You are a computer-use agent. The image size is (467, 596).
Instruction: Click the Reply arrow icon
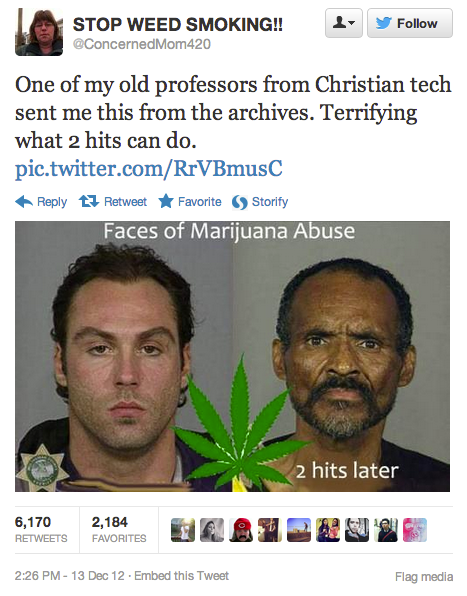coord(24,202)
